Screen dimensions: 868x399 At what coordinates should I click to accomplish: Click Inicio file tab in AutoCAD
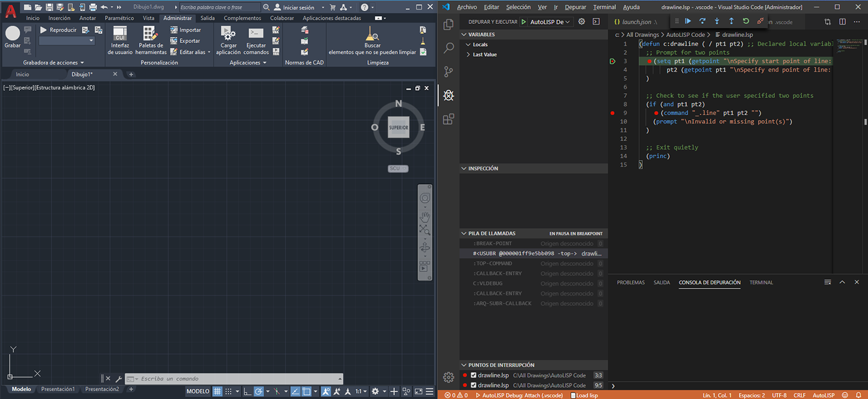point(22,74)
